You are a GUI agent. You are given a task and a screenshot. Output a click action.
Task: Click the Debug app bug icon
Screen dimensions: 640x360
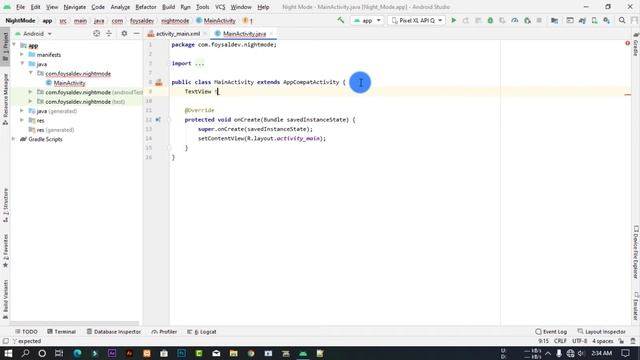(490, 20)
